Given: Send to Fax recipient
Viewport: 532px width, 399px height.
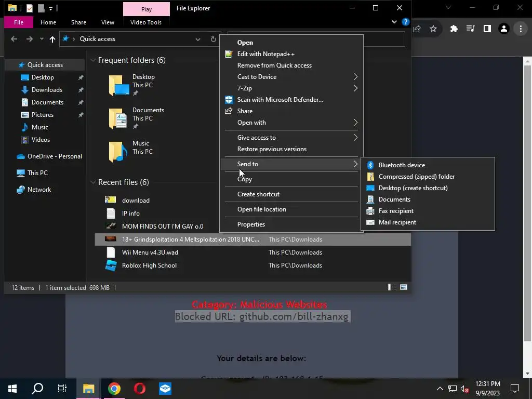Looking at the screenshot, I should pyautogui.click(x=428, y=211).
